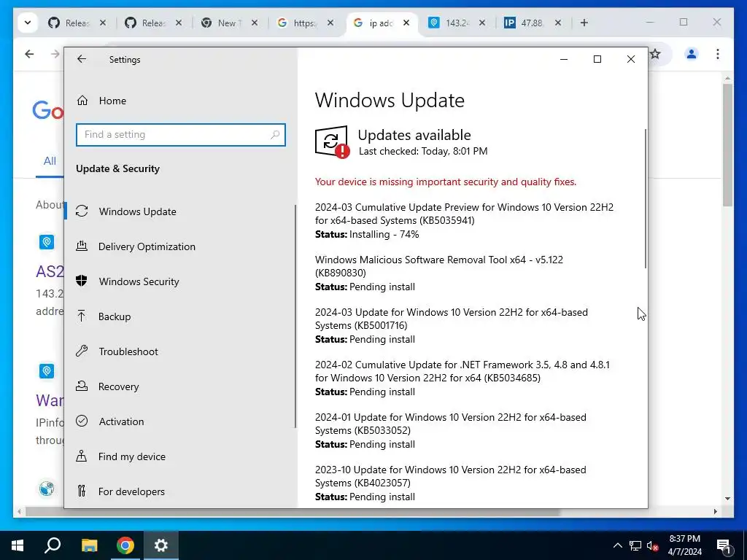
Task: Select Windows Update in sidebar
Action: pos(137,211)
